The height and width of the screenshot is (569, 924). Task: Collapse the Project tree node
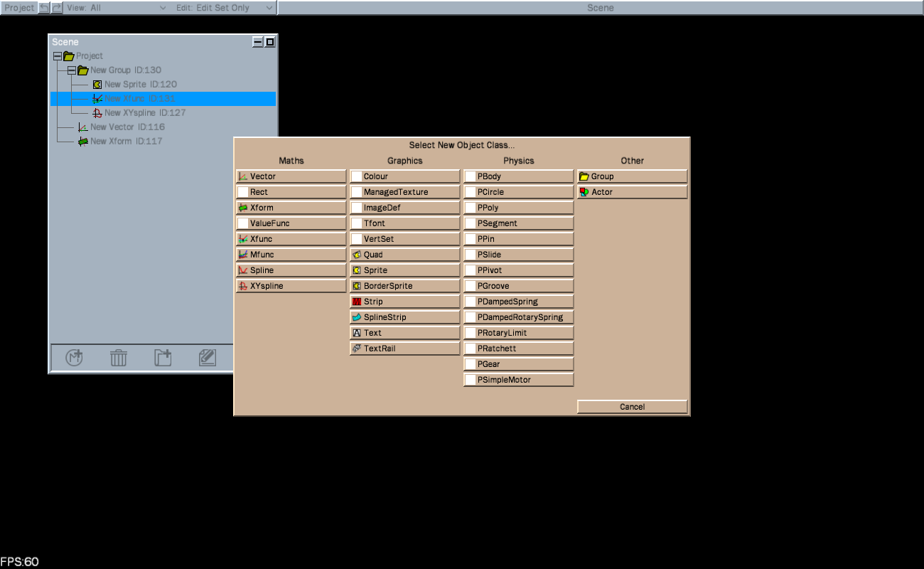tap(58, 56)
